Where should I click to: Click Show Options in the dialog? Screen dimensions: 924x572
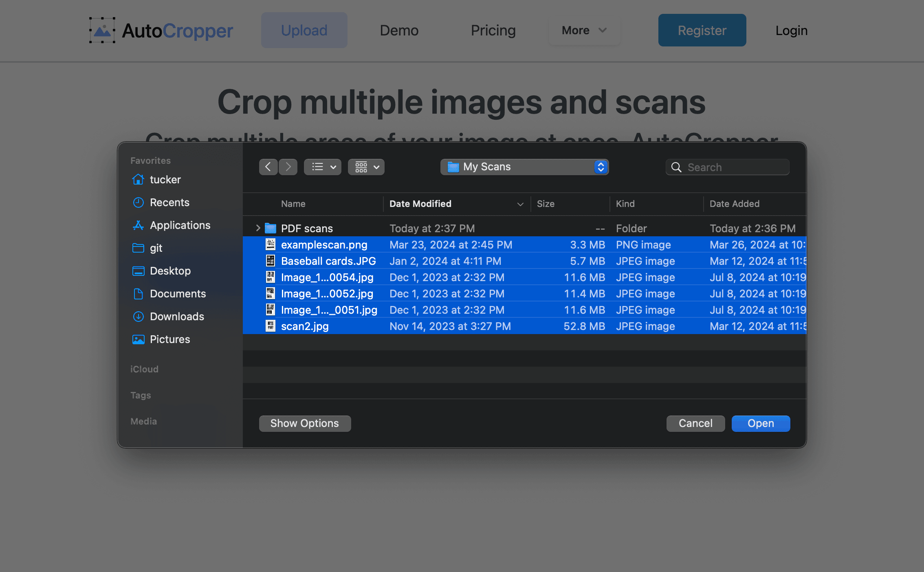click(305, 423)
